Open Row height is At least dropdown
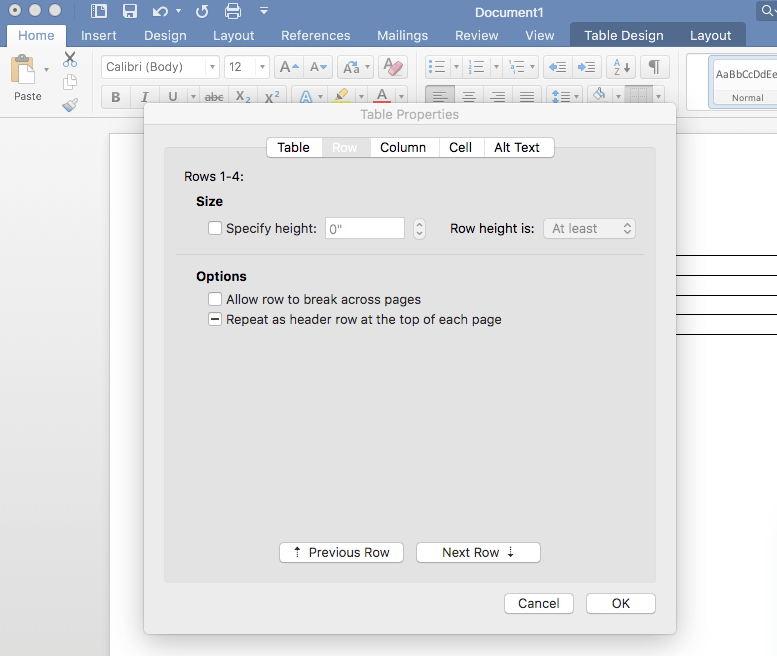Viewport: 777px width, 656px height. (x=589, y=228)
